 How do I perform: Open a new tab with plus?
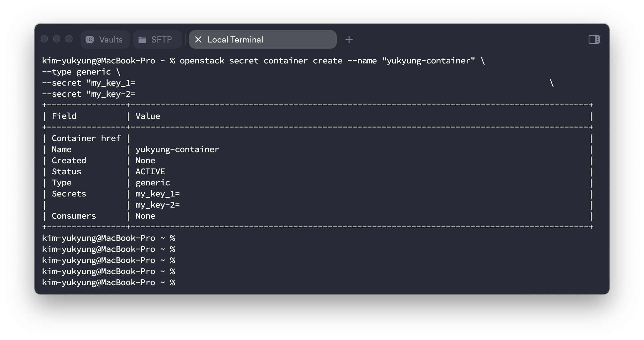(349, 40)
